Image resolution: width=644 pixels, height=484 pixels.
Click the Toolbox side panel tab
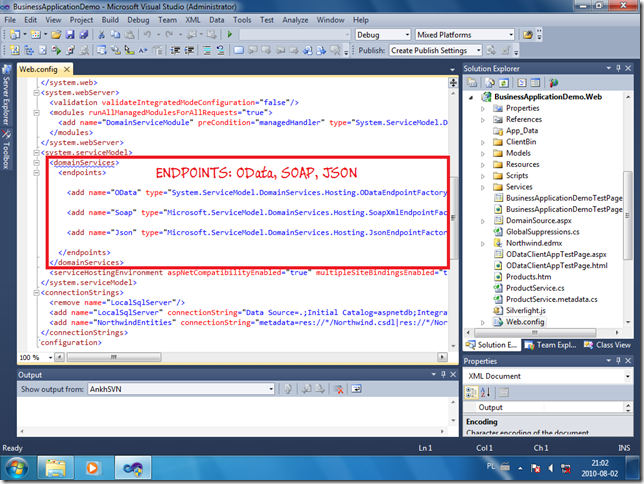coord(6,154)
